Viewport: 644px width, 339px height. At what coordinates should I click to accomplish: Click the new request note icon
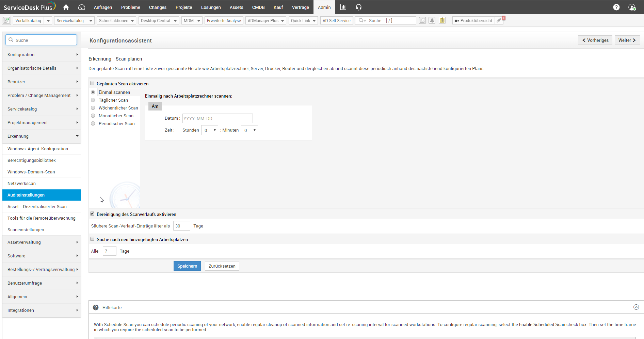click(6, 20)
